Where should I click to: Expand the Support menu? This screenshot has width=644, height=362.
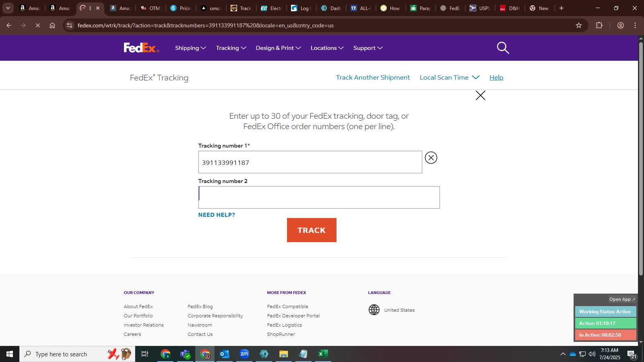pos(368,48)
